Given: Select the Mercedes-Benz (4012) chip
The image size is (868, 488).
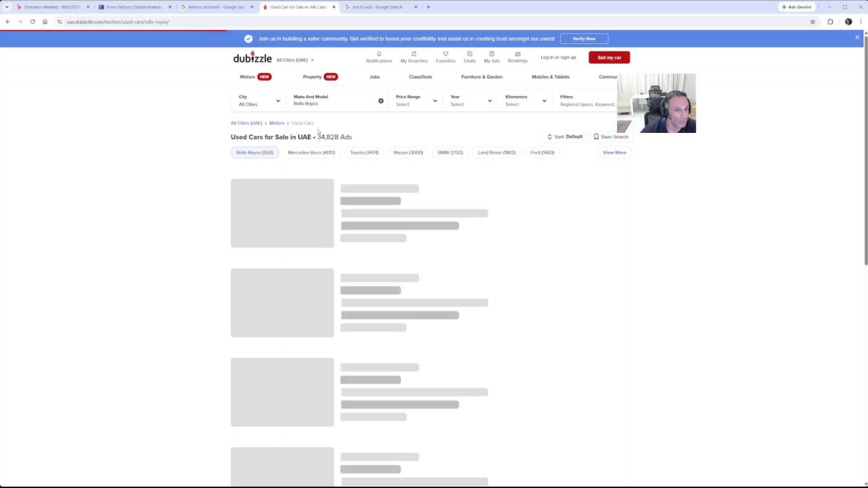Looking at the screenshot, I should 311,152.
